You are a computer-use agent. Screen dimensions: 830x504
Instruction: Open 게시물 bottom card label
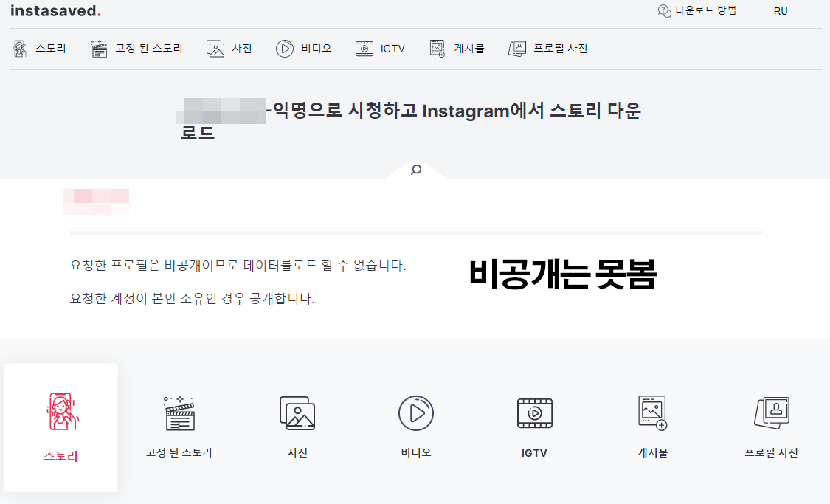tap(653, 452)
